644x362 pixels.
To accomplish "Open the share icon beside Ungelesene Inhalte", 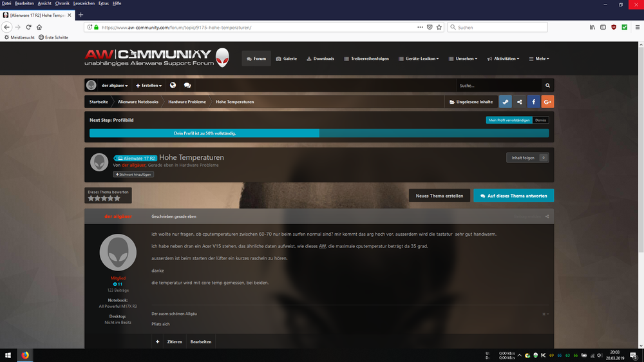I will pos(519,102).
